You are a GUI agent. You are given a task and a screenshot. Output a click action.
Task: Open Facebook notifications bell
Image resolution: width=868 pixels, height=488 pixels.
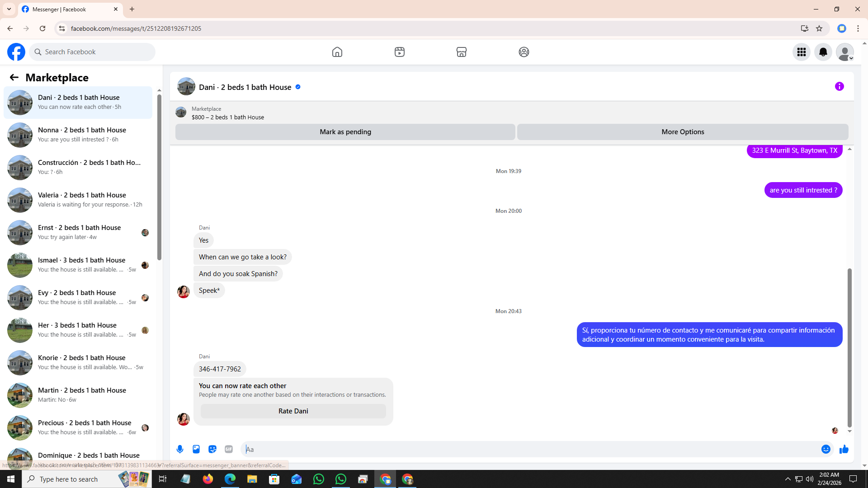823,52
